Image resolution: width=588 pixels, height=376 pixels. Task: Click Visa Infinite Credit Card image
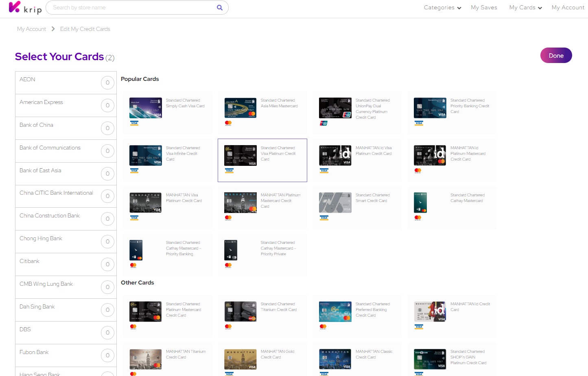coord(146,155)
